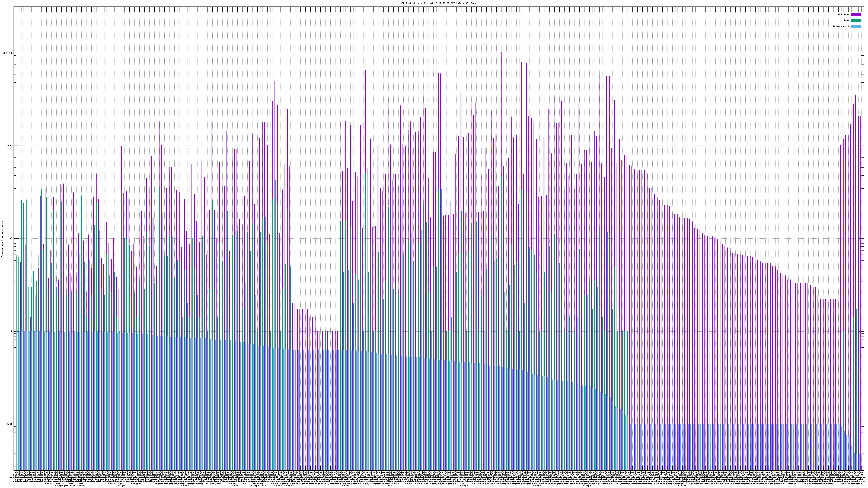Screen dimensions: 868x488
Task: Click the purple Not Spam legend swatch
Action: [856, 14]
